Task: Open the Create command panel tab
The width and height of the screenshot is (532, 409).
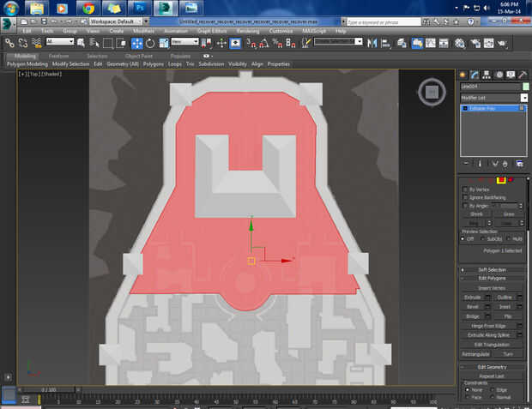Action: click(462, 75)
